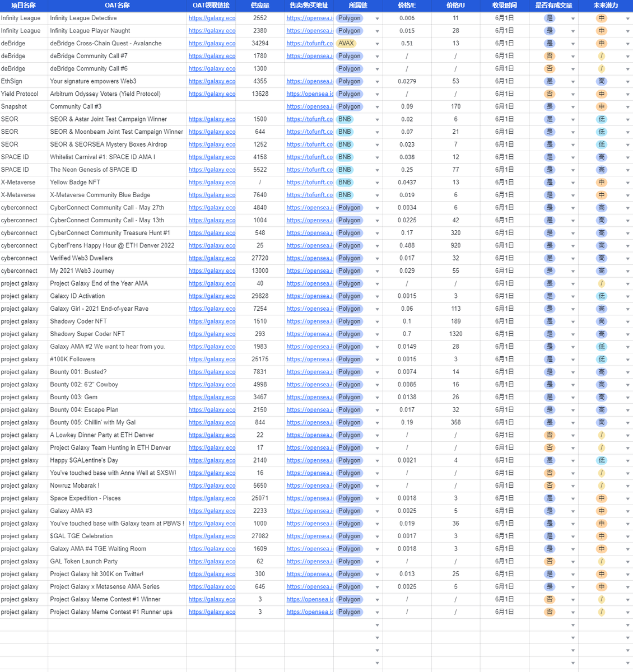Open volume dropdown arrow for Space Expedition - Pisces
This screenshot has height=672, width=633.
[x=573, y=498]
